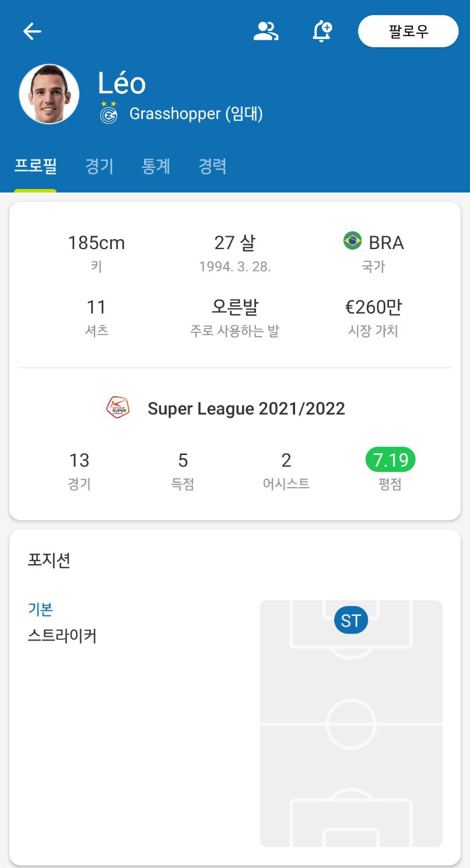Open Super League 2021/2022 season link
470x868 pixels.
pyautogui.click(x=246, y=408)
